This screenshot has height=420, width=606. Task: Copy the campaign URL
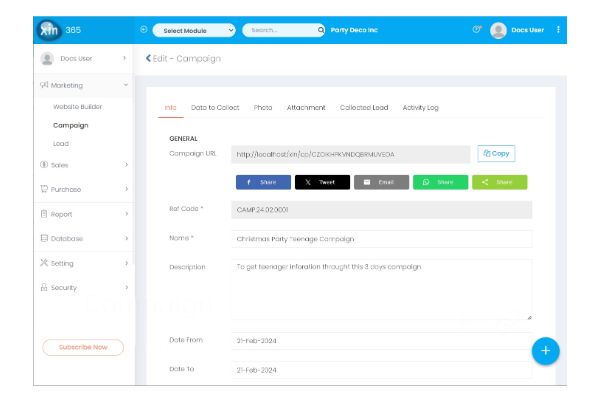[x=496, y=154]
